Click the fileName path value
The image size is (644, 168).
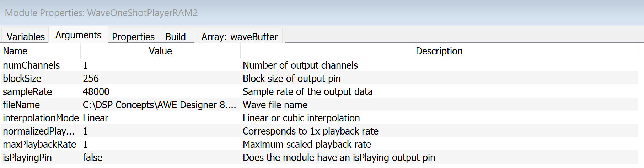[x=160, y=105]
